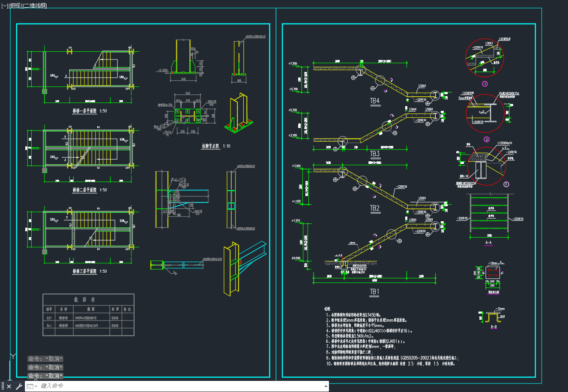Select the TB1 stair section label
The height and width of the screenshot is (392, 568).
click(375, 292)
